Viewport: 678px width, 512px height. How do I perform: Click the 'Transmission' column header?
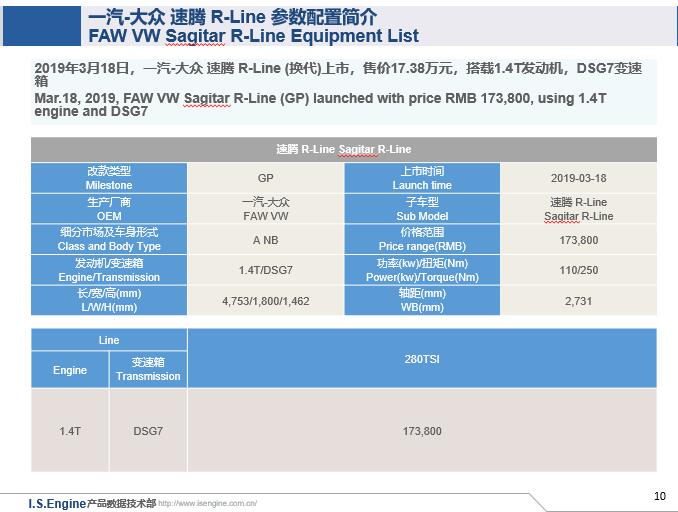pos(148,370)
